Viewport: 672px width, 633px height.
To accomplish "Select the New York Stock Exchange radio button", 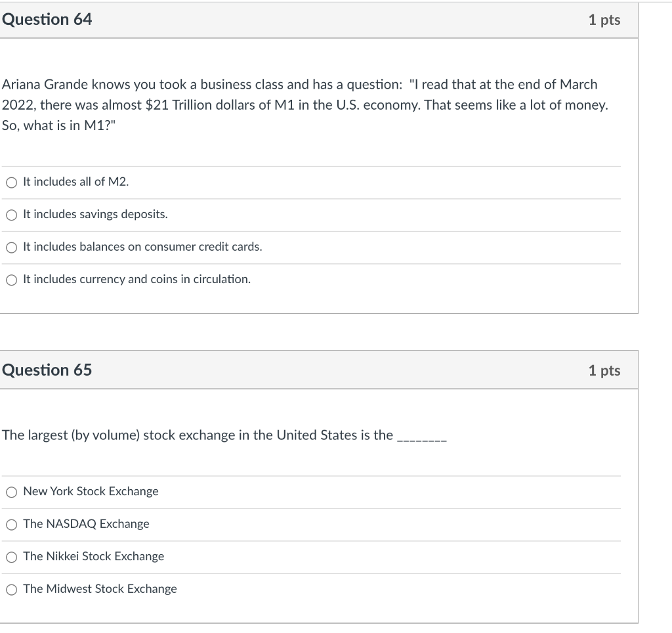I will click(11, 492).
